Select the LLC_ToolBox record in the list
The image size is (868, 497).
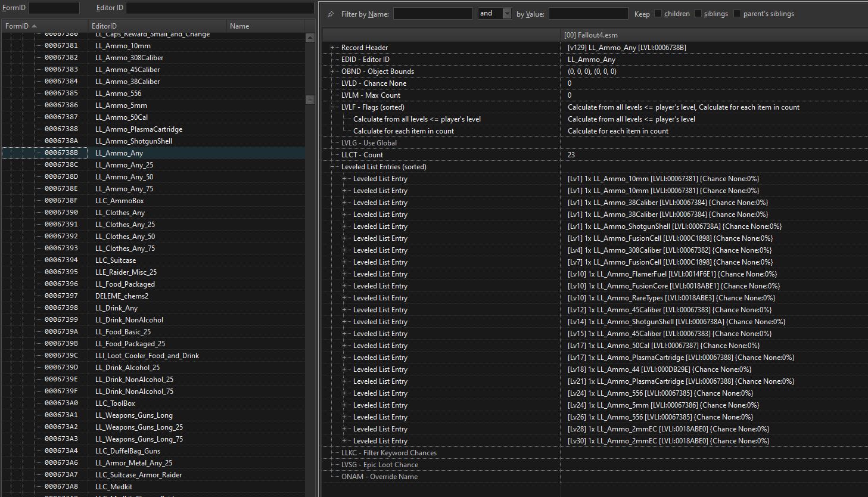(115, 403)
